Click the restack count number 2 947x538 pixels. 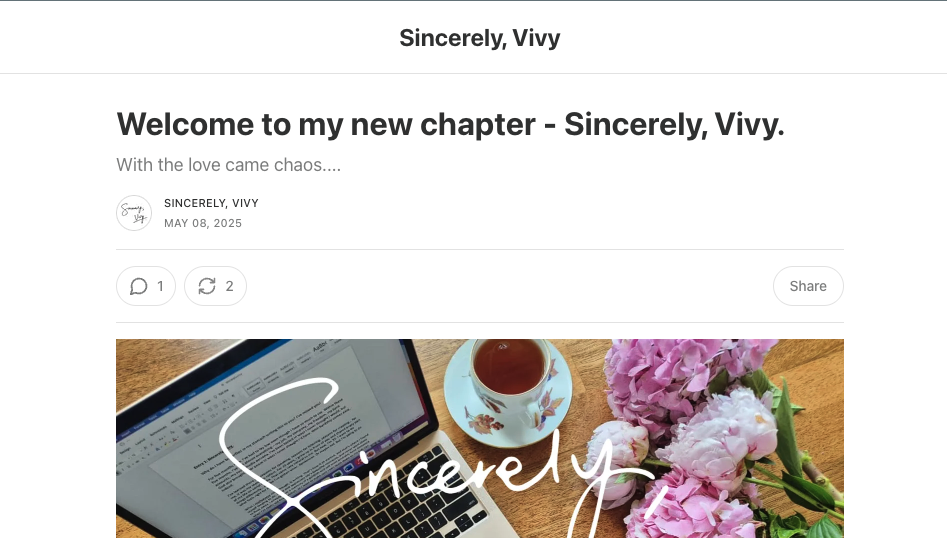[230, 286]
